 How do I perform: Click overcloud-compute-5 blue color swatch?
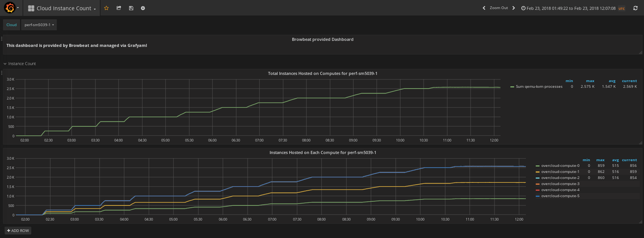(538, 196)
